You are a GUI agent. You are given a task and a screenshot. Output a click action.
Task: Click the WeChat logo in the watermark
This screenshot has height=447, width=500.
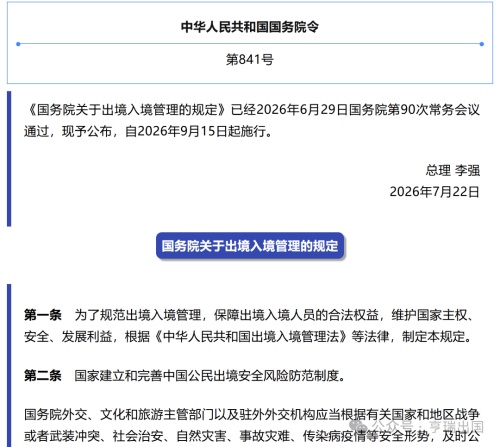click(358, 425)
